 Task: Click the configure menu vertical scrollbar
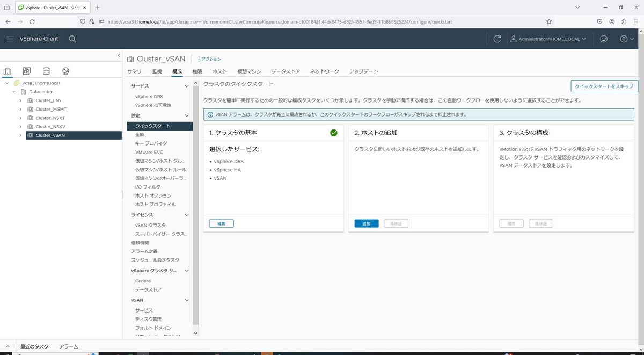pos(196,204)
